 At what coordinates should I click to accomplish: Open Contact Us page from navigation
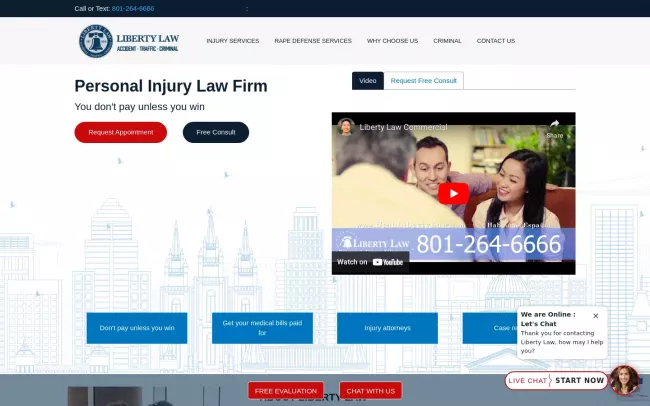click(x=496, y=41)
